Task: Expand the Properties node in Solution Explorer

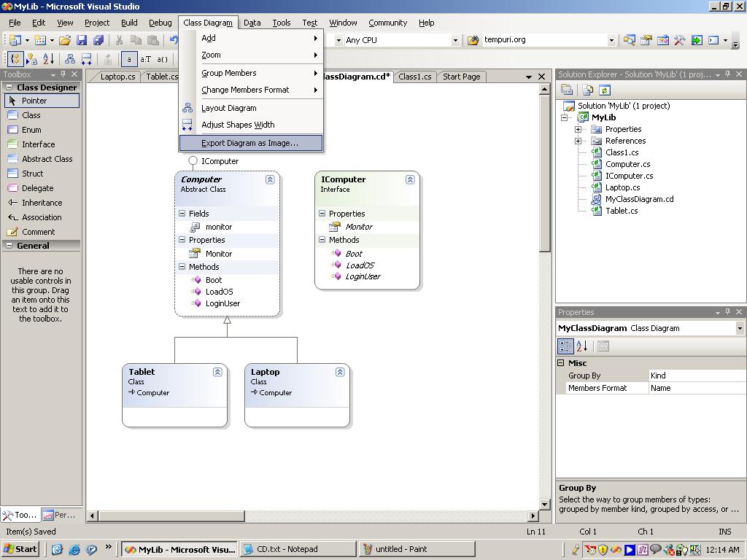Action: click(x=578, y=129)
